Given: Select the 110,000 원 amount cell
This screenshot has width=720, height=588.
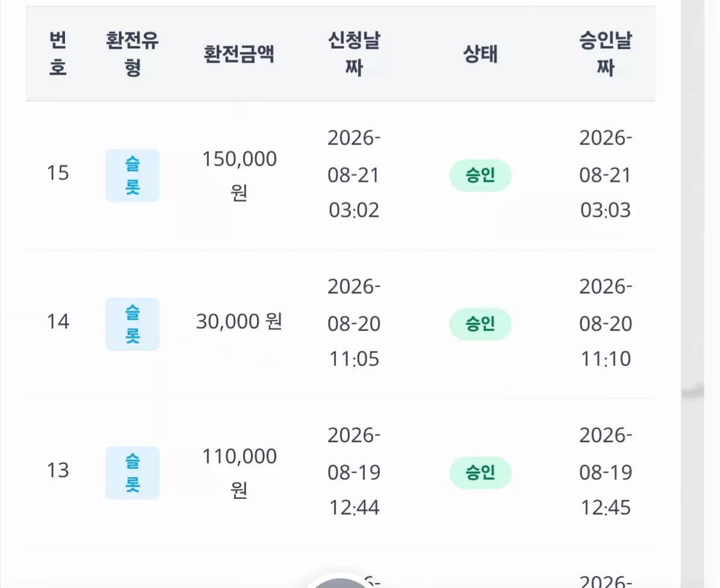Looking at the screenshot, I should click(x=239, y=473).
